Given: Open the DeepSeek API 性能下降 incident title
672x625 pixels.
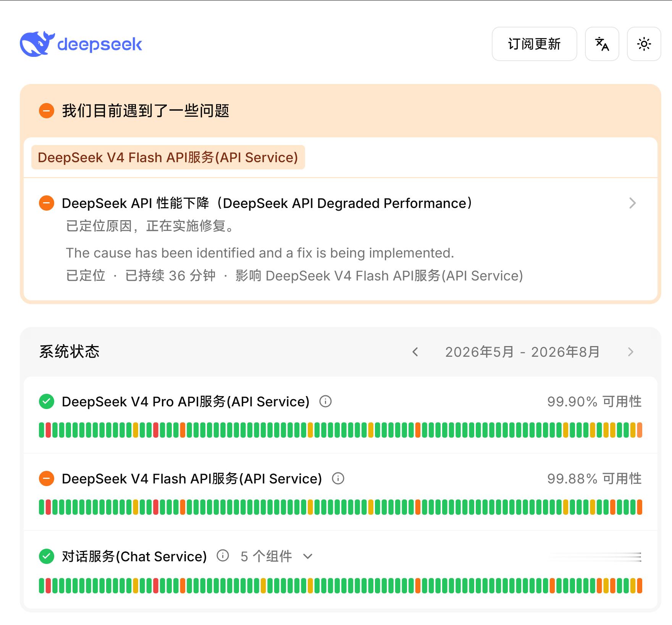Looking at the screenshot, I should [x=267, y=203].
